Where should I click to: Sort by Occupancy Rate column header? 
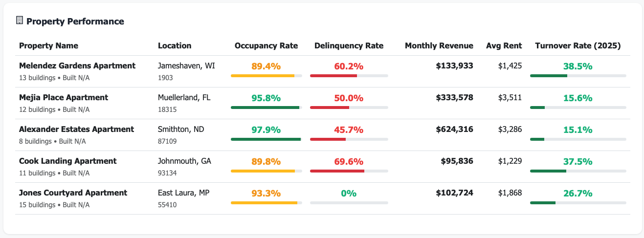click(266, 46)
